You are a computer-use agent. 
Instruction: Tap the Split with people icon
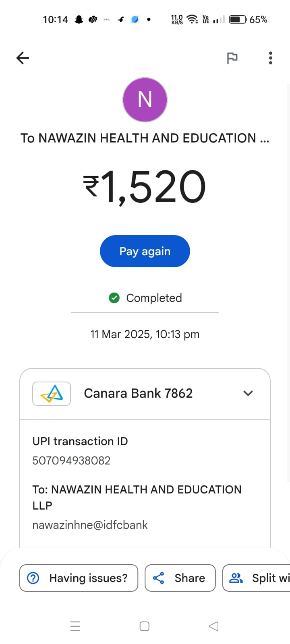pyautogui.click(x=236, y=578)
